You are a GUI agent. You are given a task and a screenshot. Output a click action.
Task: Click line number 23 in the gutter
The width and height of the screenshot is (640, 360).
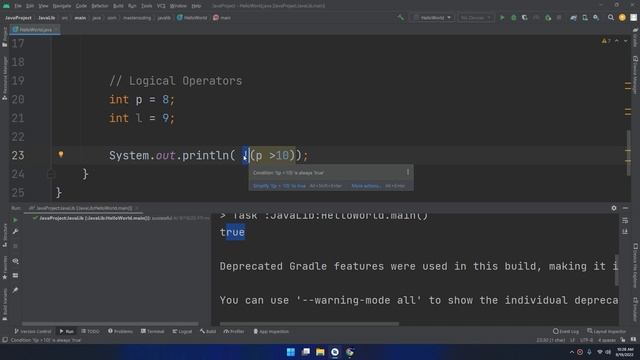coord(18,155)
